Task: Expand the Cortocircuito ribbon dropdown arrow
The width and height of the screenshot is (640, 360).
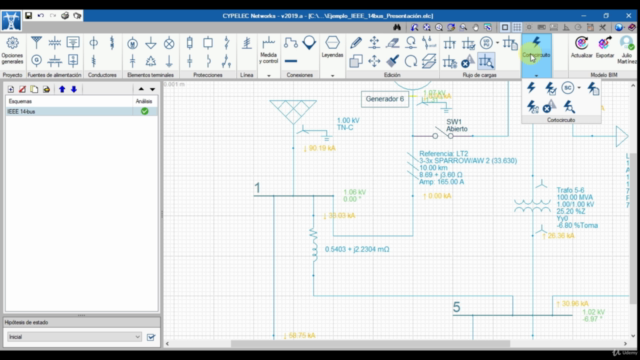Action: (x=536, y=76)
